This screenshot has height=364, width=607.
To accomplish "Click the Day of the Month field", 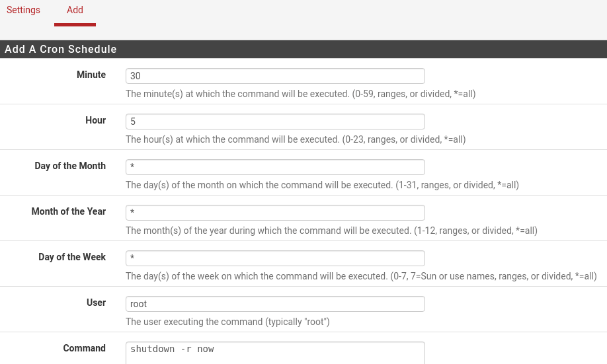I will (x=275, y=167).
